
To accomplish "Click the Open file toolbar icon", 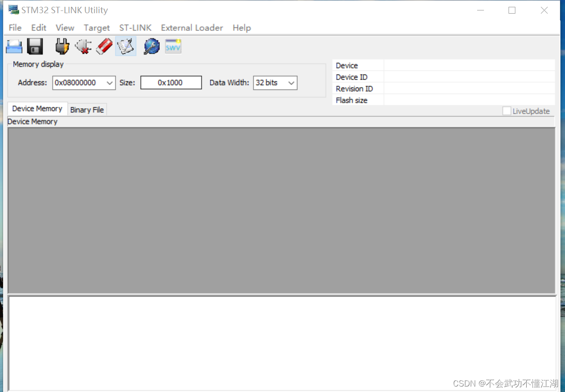I will pyautogui.click(x=14, y=46).
